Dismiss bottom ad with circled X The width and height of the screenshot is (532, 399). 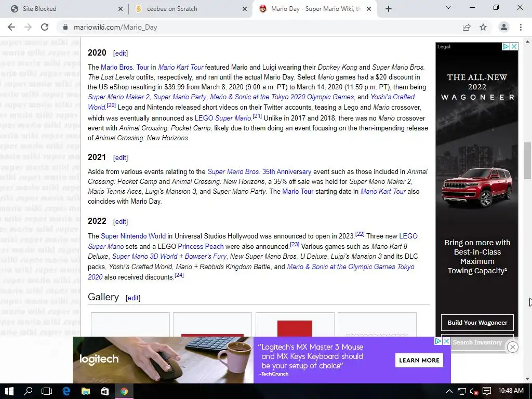(513, 347)
